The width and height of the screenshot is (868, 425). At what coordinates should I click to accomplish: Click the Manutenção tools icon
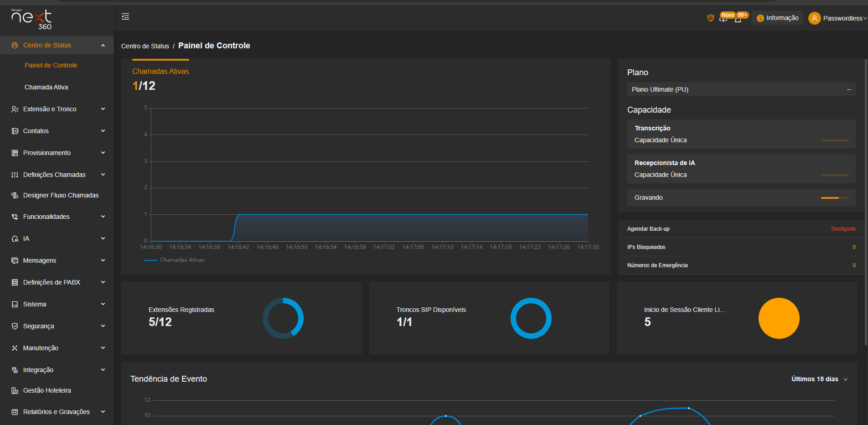click(15, 348)
